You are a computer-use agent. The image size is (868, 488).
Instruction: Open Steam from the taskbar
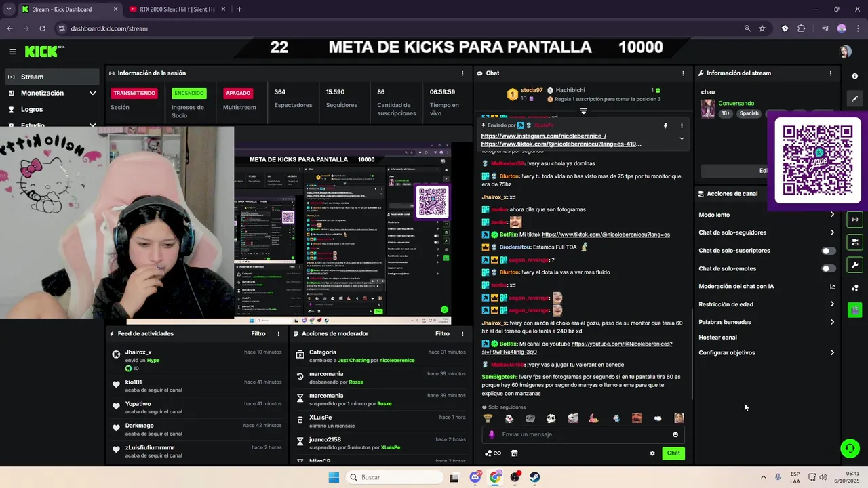coord(534,477)
